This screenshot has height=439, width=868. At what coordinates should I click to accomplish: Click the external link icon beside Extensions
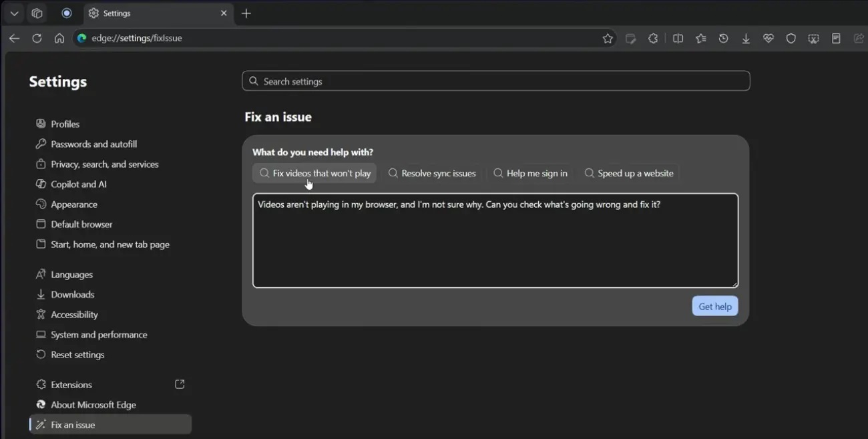point(180,384)
